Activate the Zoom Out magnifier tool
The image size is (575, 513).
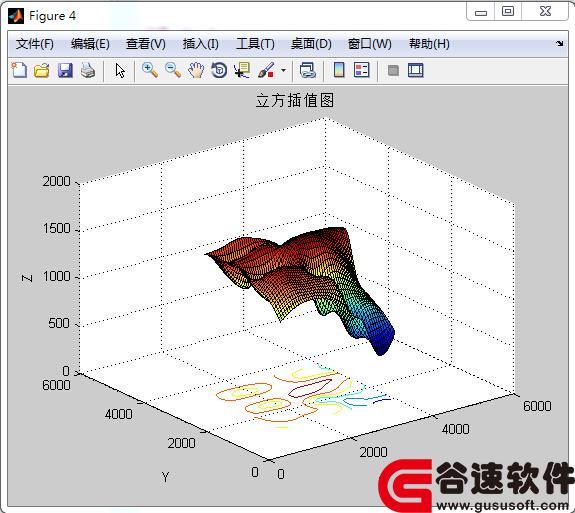173,70
